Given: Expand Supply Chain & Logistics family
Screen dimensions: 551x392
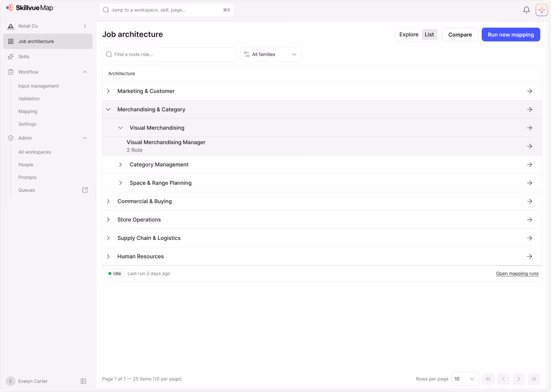Looking at the screenshot, I should point(108,238).
